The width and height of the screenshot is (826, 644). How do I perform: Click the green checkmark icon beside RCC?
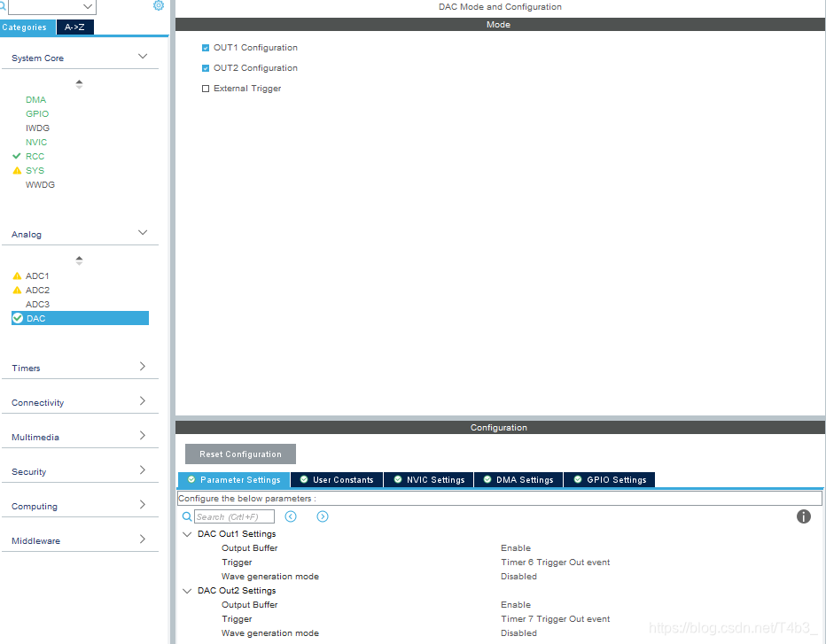(17, 157)
